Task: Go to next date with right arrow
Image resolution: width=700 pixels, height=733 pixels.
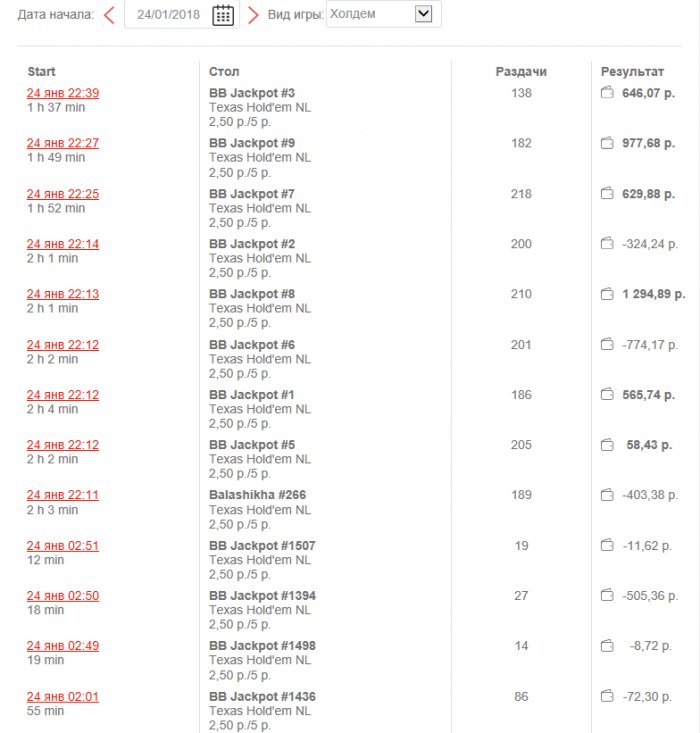Action: click(253, 14)
